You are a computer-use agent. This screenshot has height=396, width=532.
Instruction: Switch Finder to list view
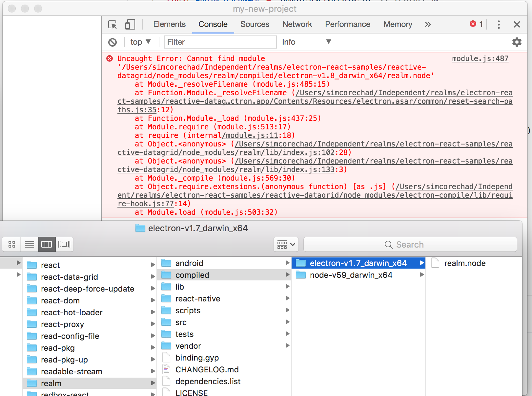point(30,244)
